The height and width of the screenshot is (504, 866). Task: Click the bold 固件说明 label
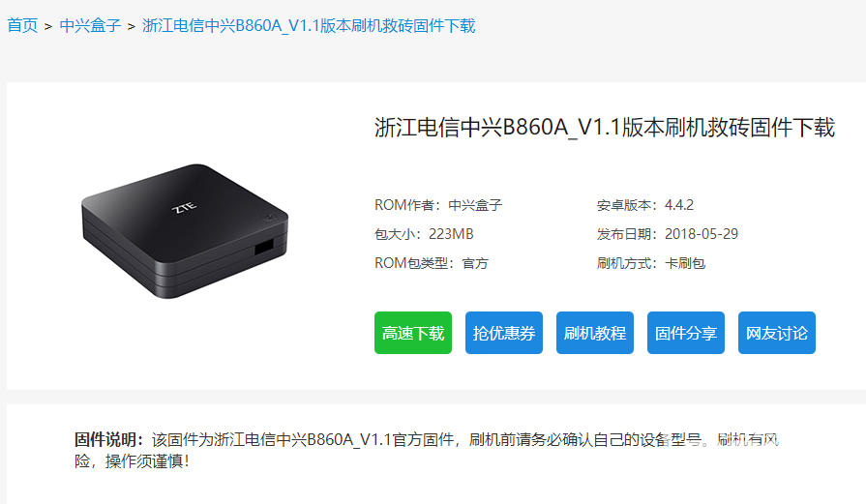point(109,440)
